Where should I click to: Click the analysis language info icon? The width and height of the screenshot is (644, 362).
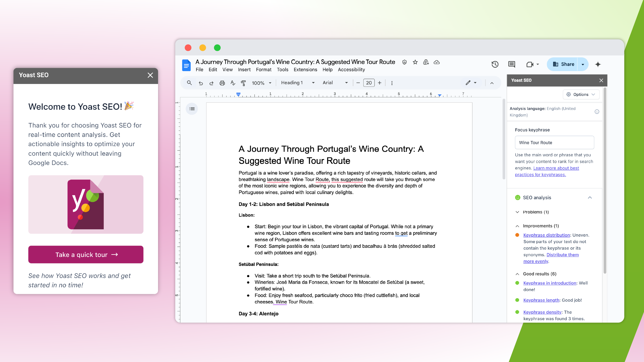click(x=597, y=112)
